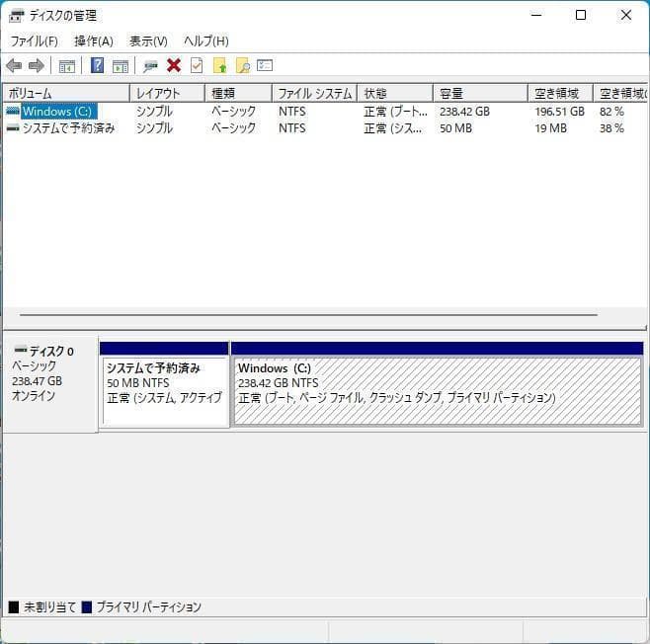The image size is (650, 644).
Task: Click the 19 MB free space cell
Action: pyautogui.click(x=550, y=128)
